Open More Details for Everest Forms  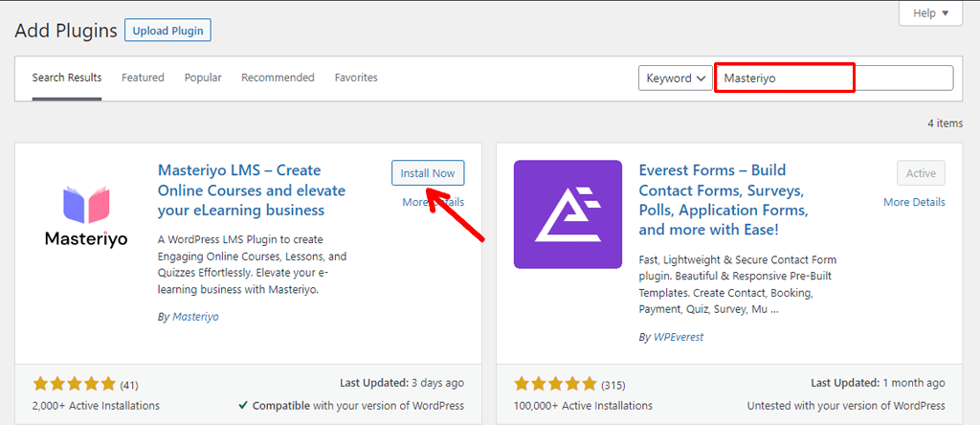[x=914, y=202]
